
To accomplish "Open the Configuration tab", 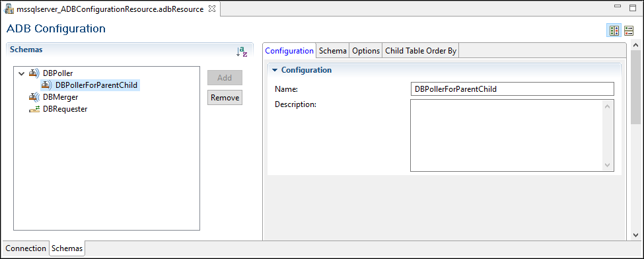I will [x=289, y=51].
